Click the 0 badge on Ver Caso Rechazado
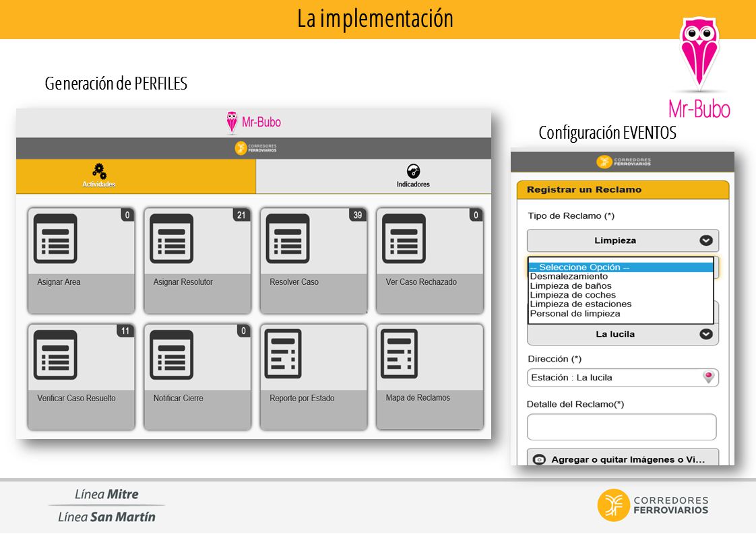The height and width of the screenshot is (534, 756). point(476,215)
